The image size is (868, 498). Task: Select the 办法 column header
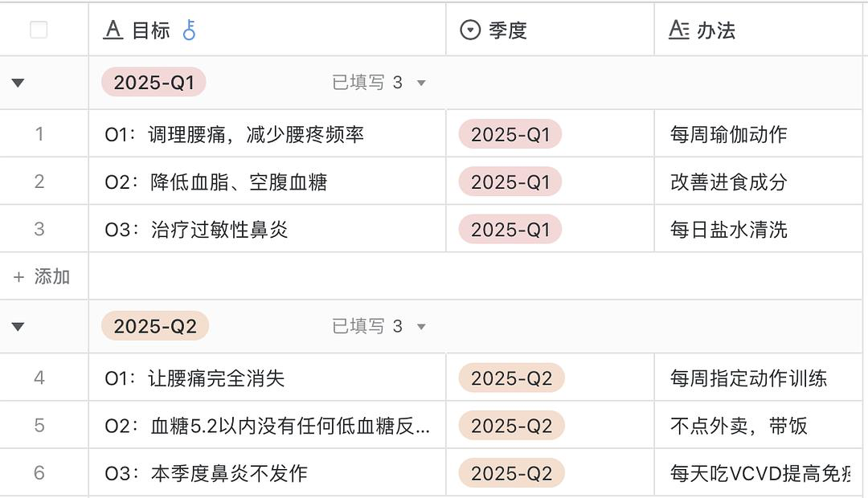[758, 30]
